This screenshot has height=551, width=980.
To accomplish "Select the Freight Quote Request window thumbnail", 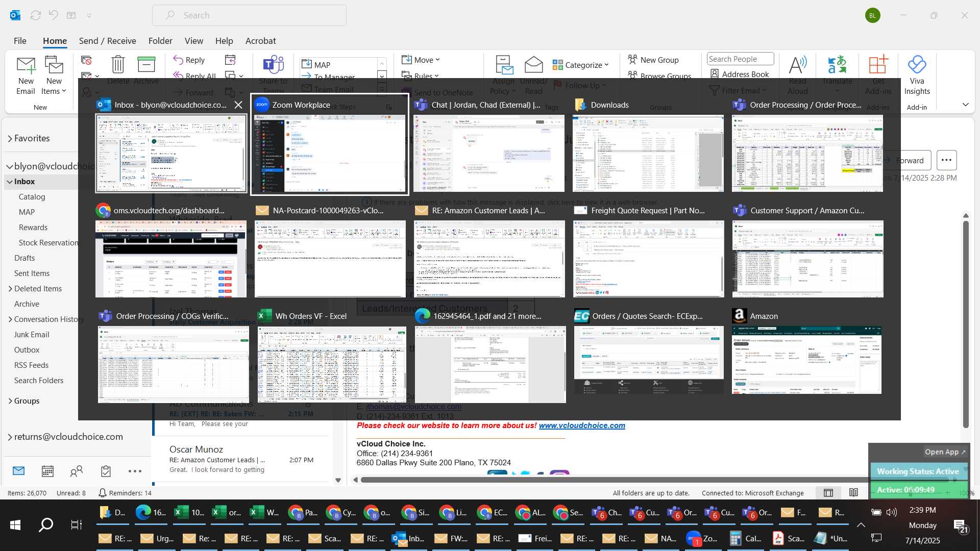I will click(648, 259).
